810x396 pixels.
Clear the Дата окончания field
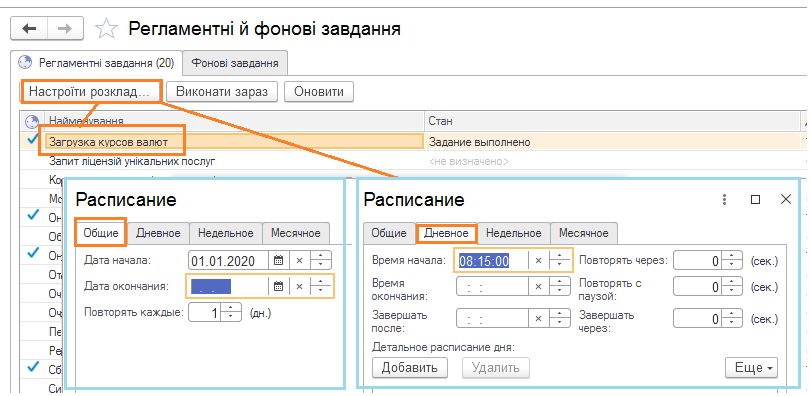click(x=299, y=286)
